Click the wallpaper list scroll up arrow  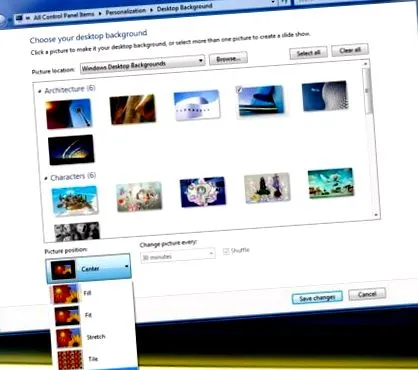(x=366, y=63)
